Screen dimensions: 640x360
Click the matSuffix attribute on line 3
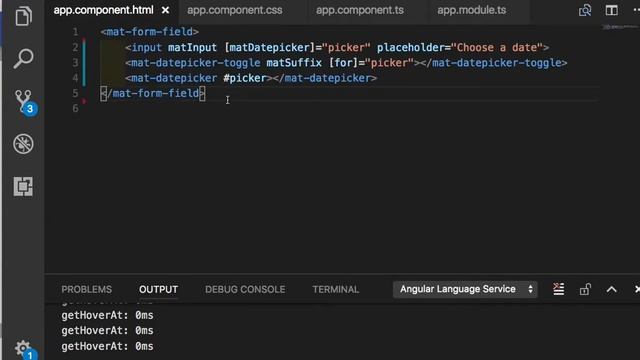[x=294, y=63]
